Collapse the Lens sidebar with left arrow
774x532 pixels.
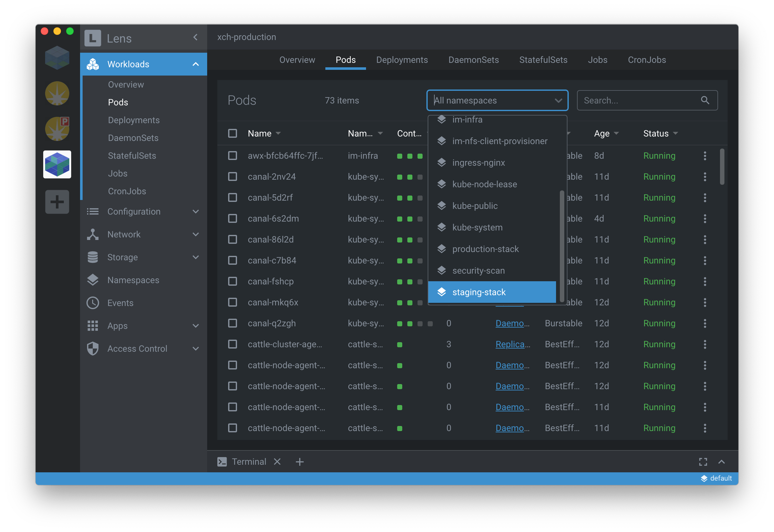[195, 37]
